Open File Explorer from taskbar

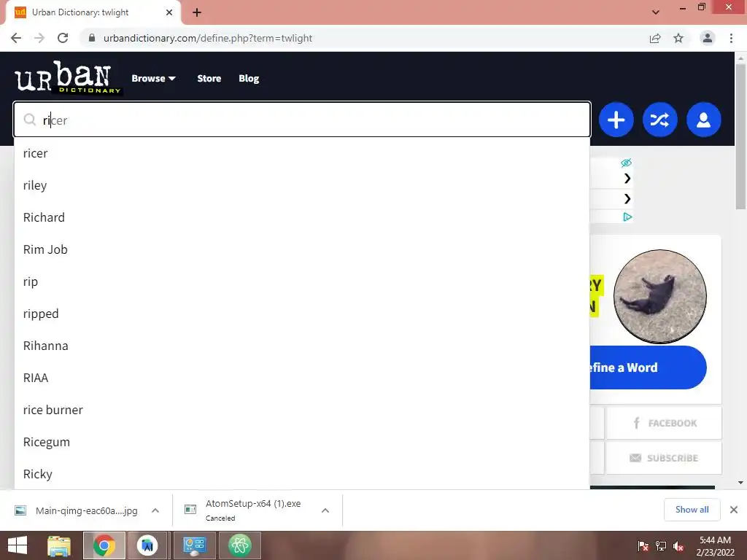pyautogui.click(x=59, y=545)
